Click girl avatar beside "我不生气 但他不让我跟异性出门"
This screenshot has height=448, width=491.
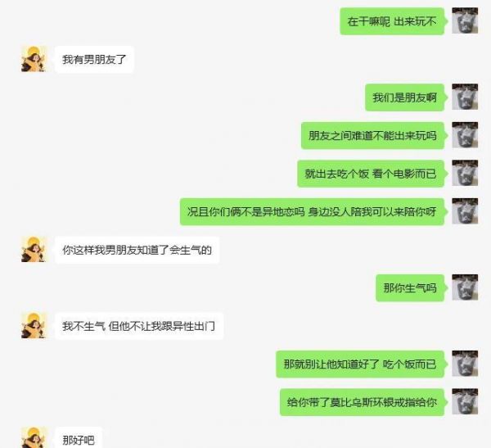pyautogui.click(x=34, y=325)
